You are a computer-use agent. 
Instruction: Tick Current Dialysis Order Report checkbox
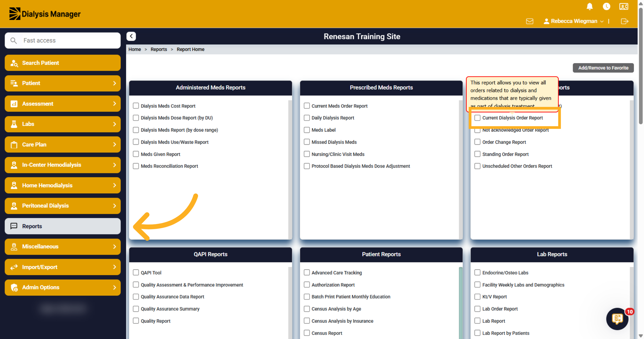tap(477, 118)
